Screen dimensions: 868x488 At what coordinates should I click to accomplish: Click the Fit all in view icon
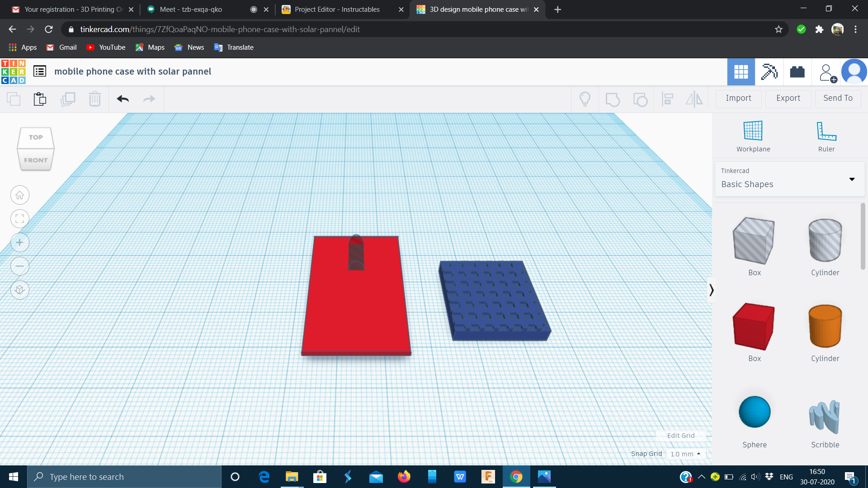pos(20,219)
